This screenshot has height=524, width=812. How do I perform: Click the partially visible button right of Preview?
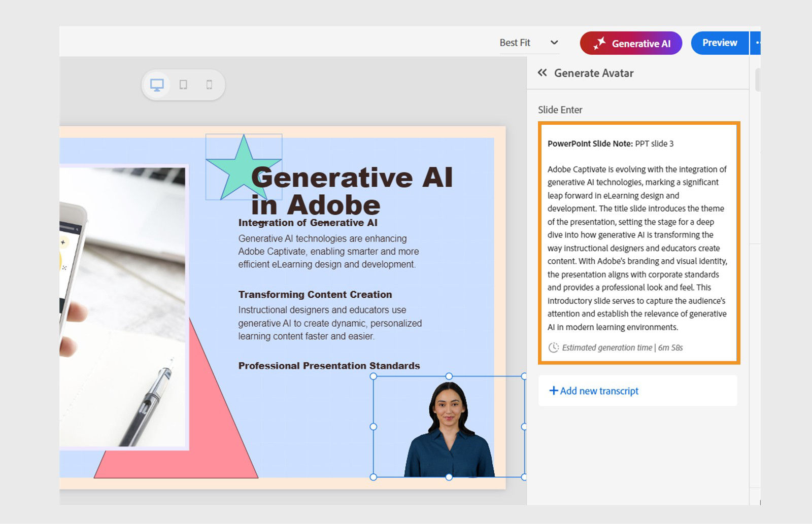(757, 43)
